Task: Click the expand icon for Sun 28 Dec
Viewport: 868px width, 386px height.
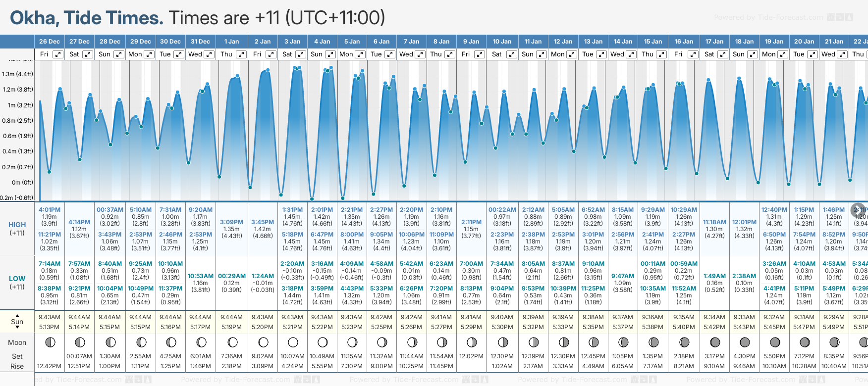Action: (x=118, y=54)
